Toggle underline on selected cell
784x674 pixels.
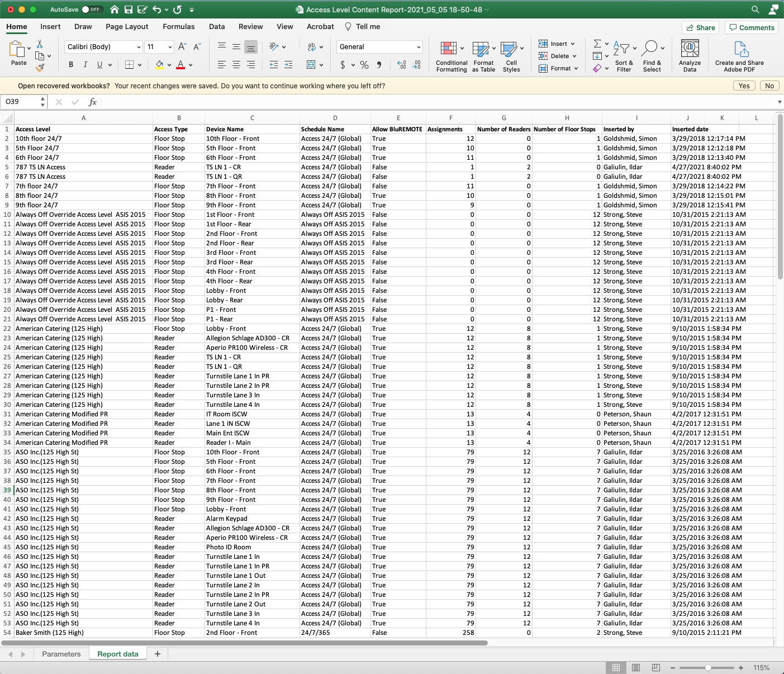pyautogui.click(x=98, y=64)
